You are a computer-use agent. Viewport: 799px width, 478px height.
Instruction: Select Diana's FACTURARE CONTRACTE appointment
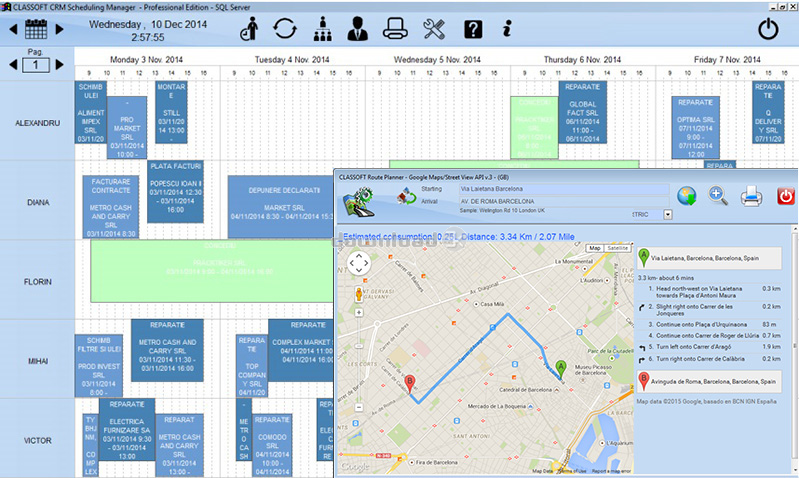[111, 207]
